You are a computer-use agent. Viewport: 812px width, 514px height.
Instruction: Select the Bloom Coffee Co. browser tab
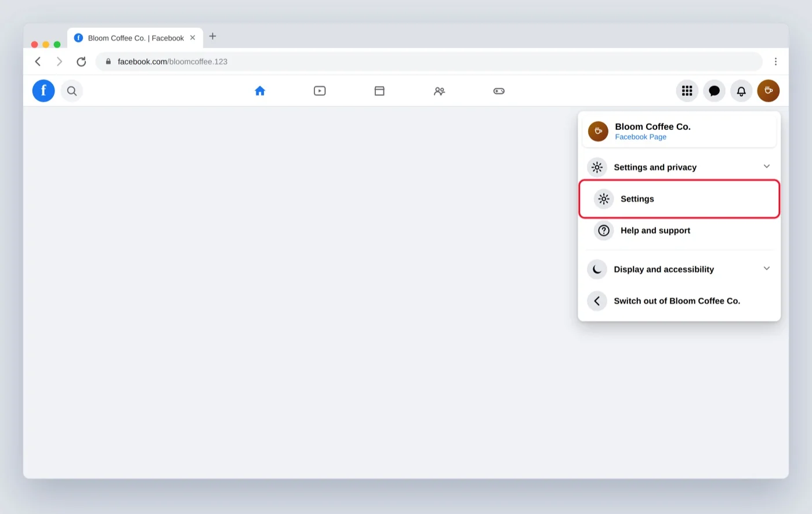pos(135,38)
